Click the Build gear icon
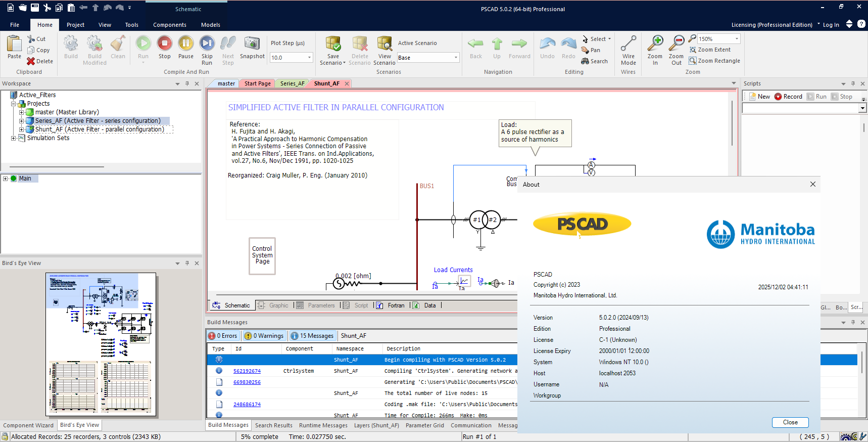 coord(71,43)
